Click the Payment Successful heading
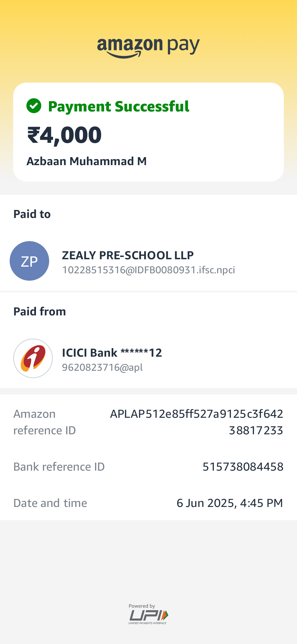 119,107
